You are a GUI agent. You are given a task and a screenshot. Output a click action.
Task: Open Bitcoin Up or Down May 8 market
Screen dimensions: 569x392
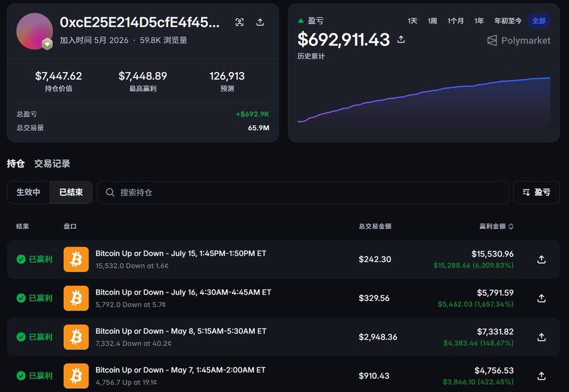[181, 331]
